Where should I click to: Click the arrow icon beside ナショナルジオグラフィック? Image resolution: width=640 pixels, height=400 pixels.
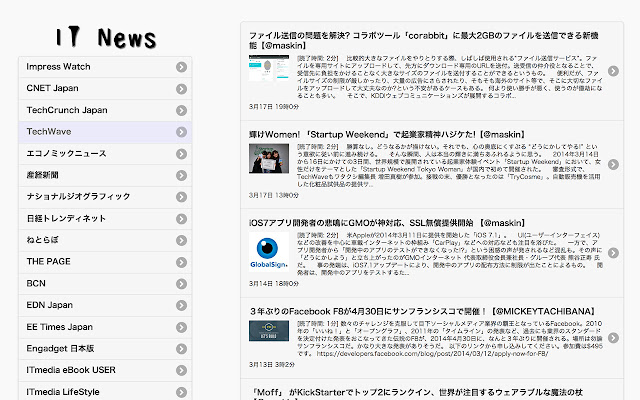click(x=182, y=197)
